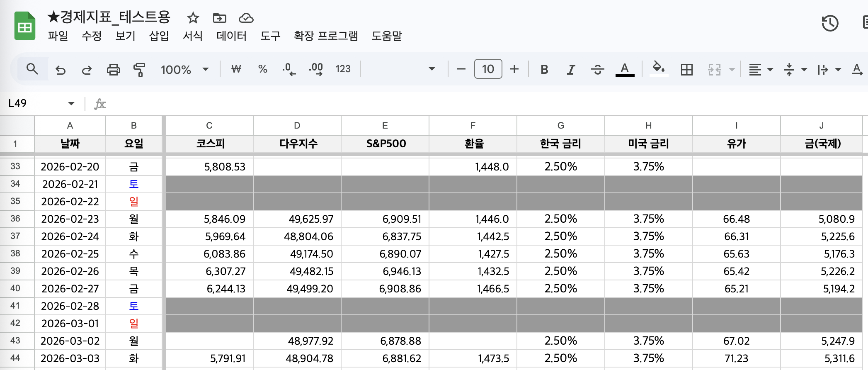868x370 pixels.
Task: Toggle italic formatting
Action: point(571,69)
